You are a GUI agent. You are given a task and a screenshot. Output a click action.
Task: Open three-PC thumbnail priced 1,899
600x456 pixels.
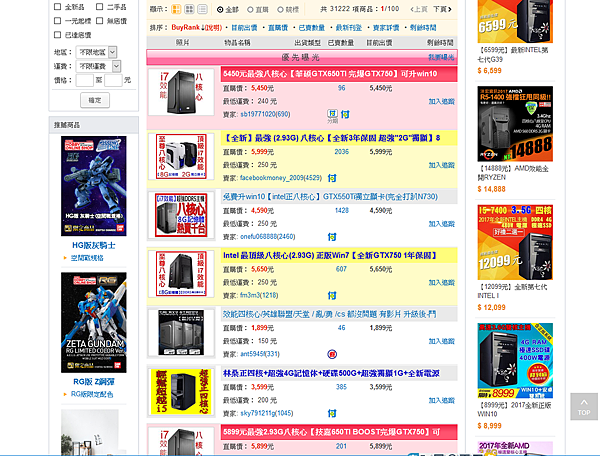coord(181,332)
